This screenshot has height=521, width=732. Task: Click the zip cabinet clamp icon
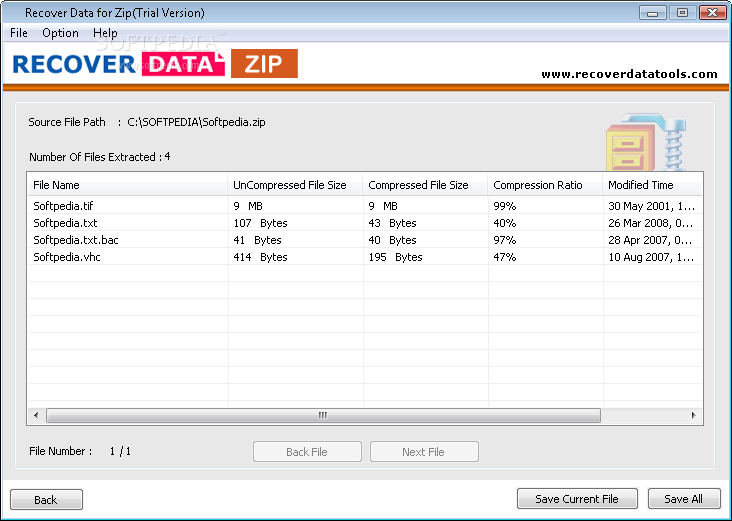(647, 141)
